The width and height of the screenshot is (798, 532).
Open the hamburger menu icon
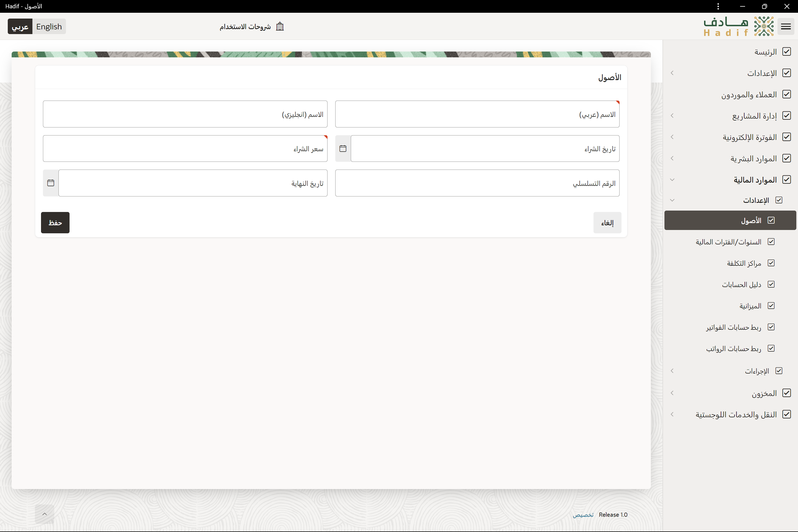coord(786,26)
